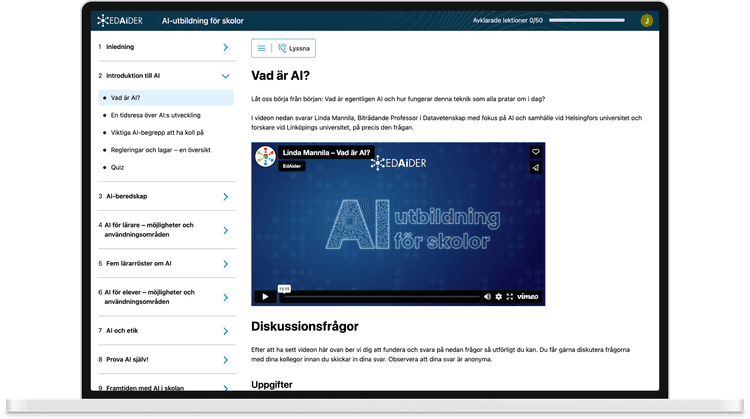Mute the video volume icon
This screenshot has height=419, width=750.
[x=487, y=296]
